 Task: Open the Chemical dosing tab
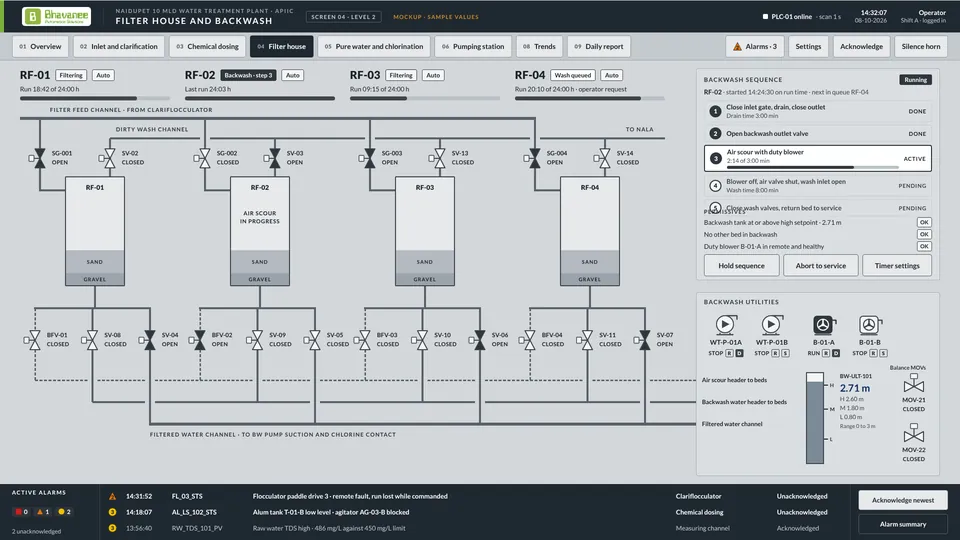pos(208,47)
